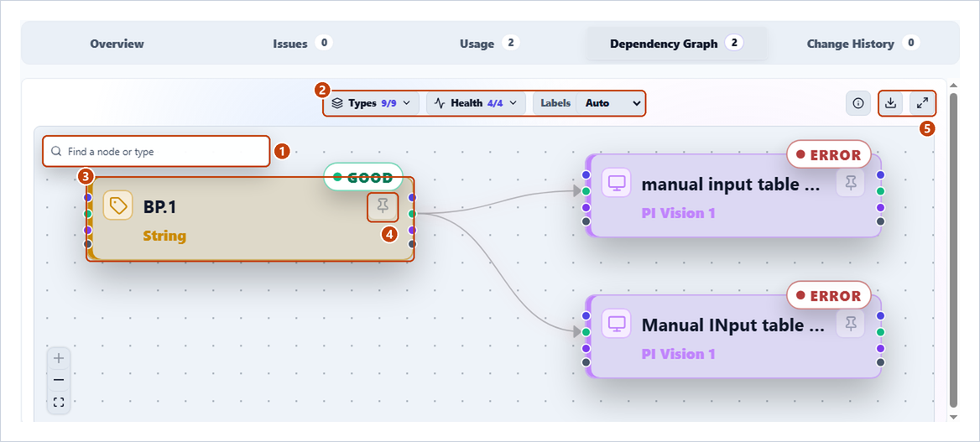This screenshot has height=442, width=980.
Task: Click the info circle icon
Action: click(x=858, y=104)
